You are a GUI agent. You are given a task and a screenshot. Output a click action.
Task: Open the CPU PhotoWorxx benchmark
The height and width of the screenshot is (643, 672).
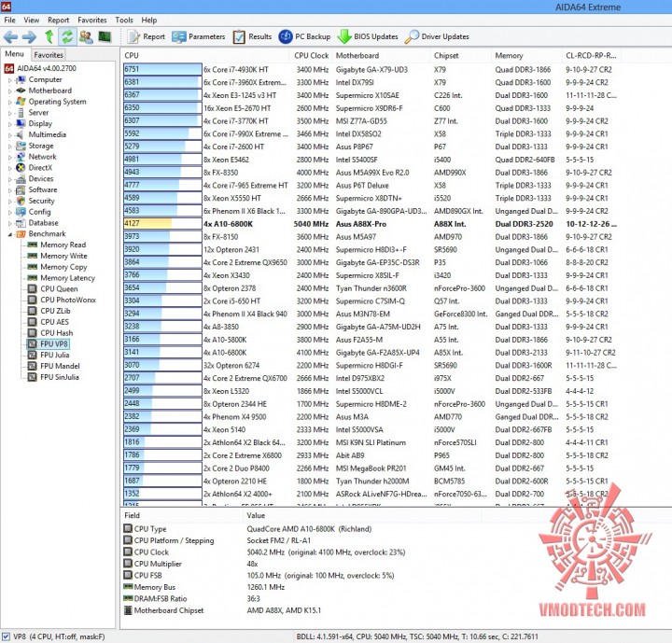(x=68, y=301)
